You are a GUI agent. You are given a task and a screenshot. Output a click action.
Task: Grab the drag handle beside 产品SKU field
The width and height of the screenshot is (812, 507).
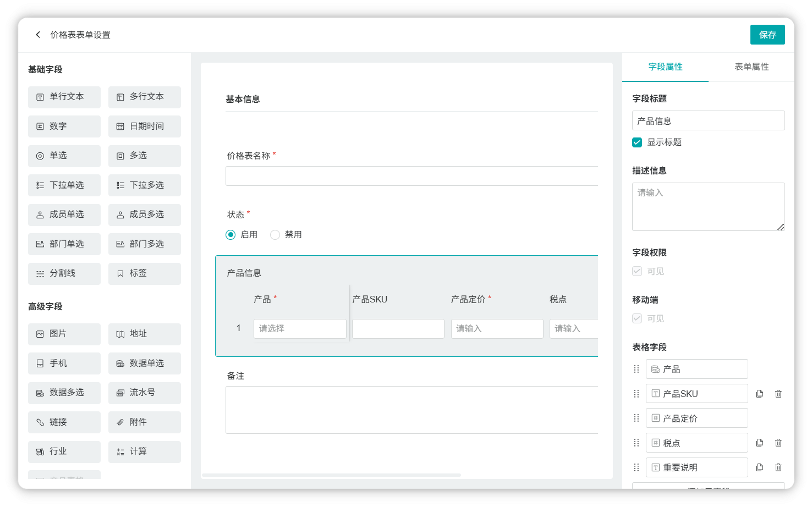(x=637, y=394)
